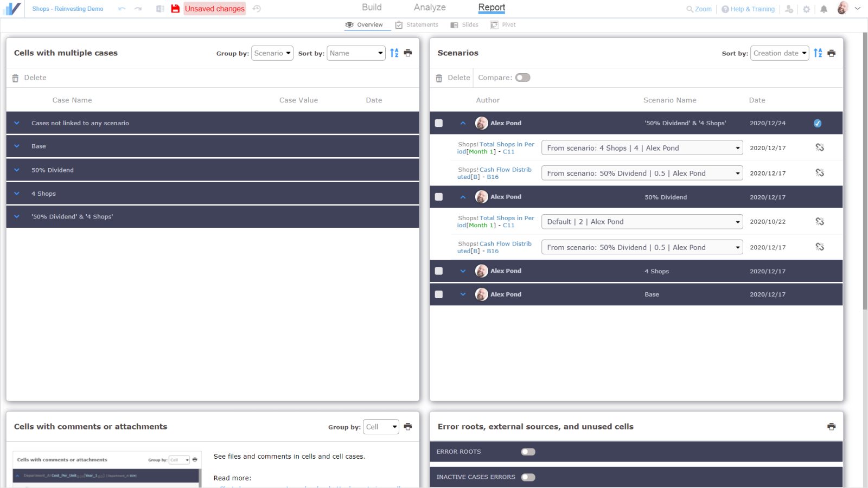Click the Visyond logo icon
This screenshot has height=488, width=868.
tap(12, 9)
